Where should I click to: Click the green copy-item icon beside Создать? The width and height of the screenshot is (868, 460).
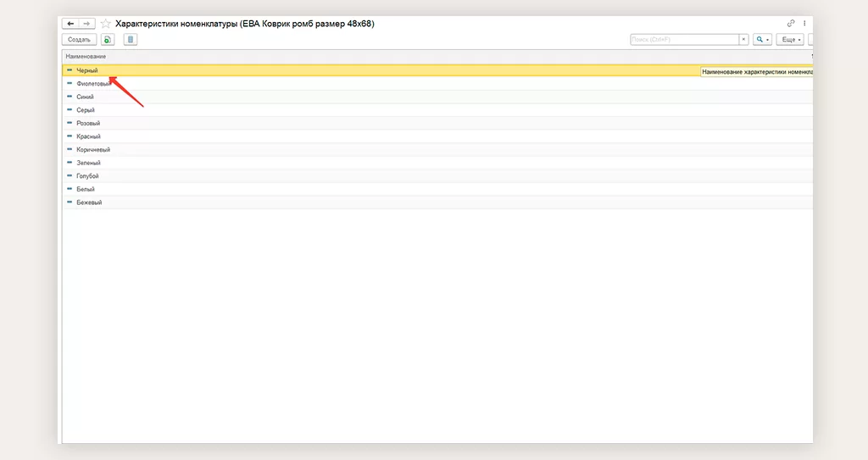[x=108, y=40]
